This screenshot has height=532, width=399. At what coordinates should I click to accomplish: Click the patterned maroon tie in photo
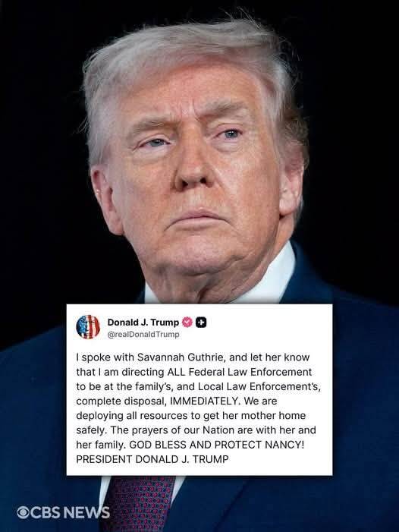click(x=137, y=504)
